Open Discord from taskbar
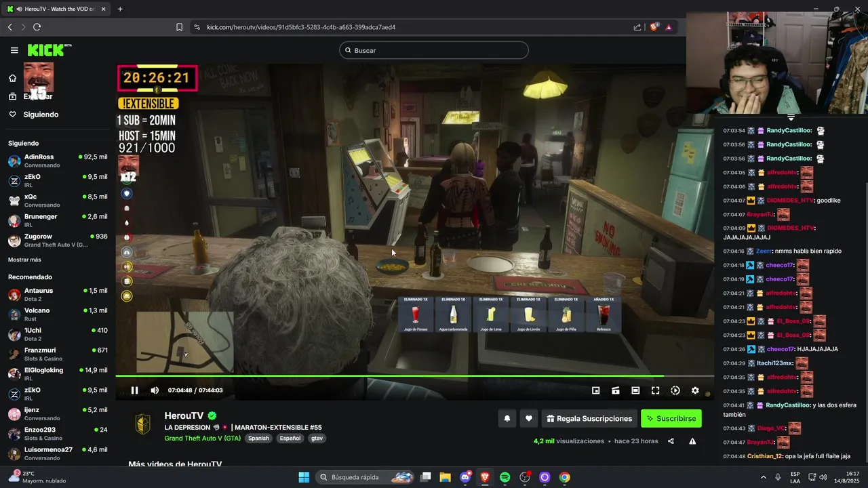Screen dimensions: 868x488 tap(465, 477)
